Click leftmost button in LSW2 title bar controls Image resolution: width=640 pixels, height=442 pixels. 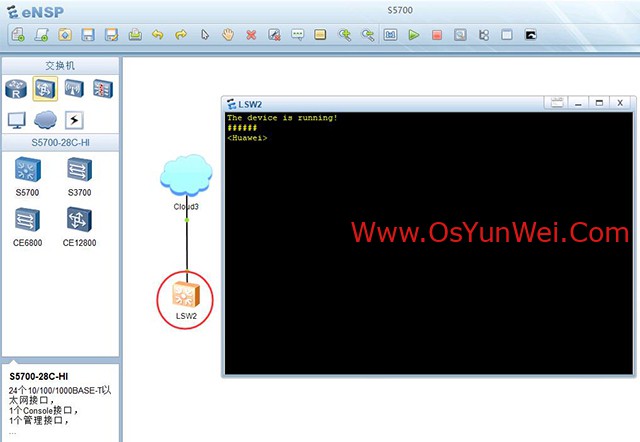[557, 103]
